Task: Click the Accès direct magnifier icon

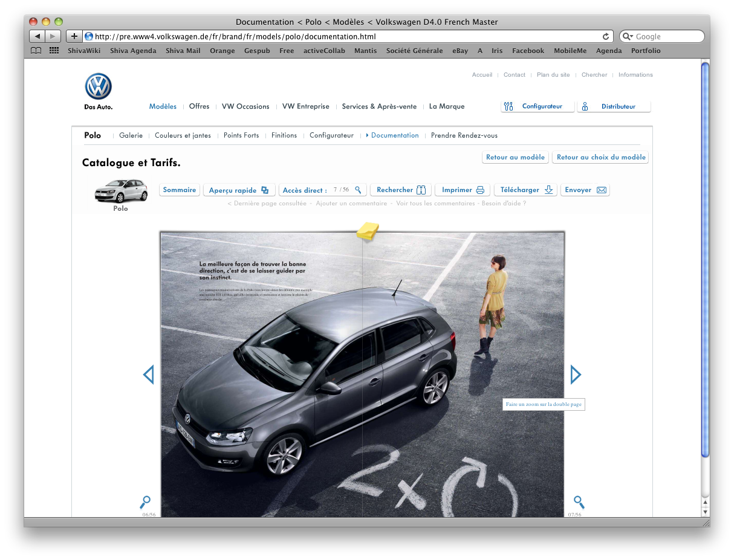Action: pyautogui.click(x=358, y=190)
